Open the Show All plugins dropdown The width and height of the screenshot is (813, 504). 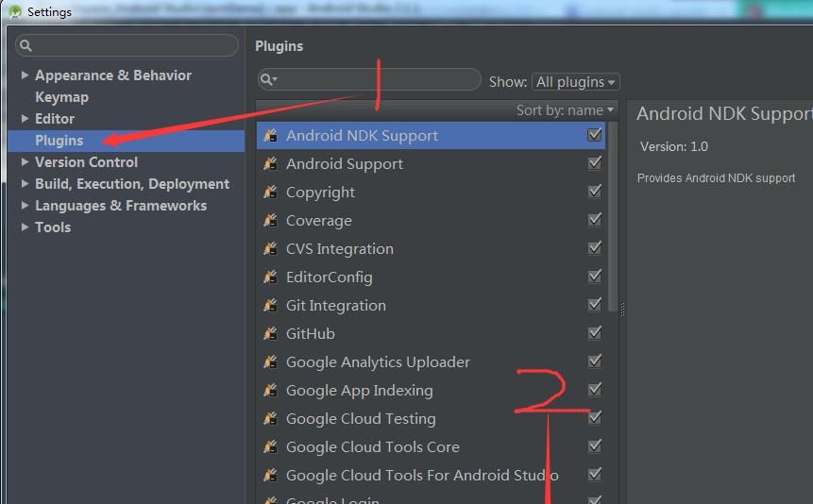(576, 82)
